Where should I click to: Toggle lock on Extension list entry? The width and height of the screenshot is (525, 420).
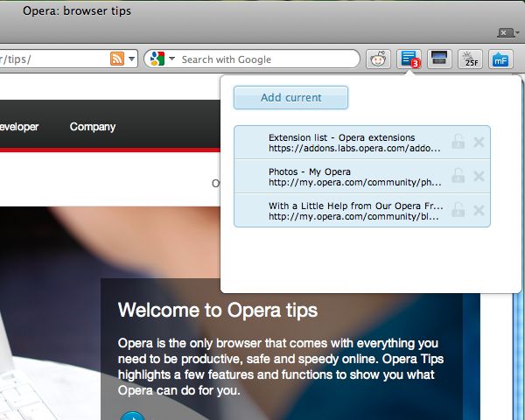tap(458, 142)
